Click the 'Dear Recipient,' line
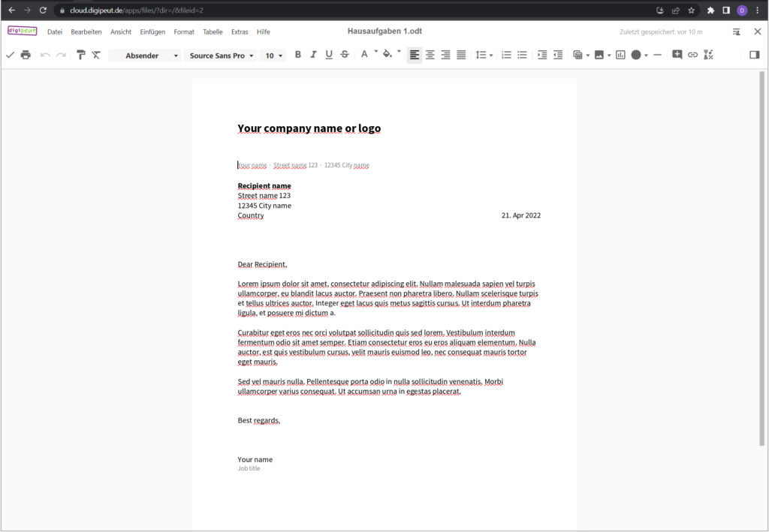The height and width of the screenshot is (532, 769). click(x=262, y=265)
